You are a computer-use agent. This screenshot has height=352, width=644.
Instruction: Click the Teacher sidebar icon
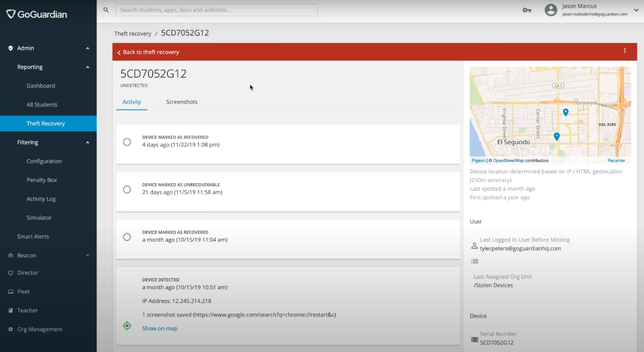click(10, 310)
